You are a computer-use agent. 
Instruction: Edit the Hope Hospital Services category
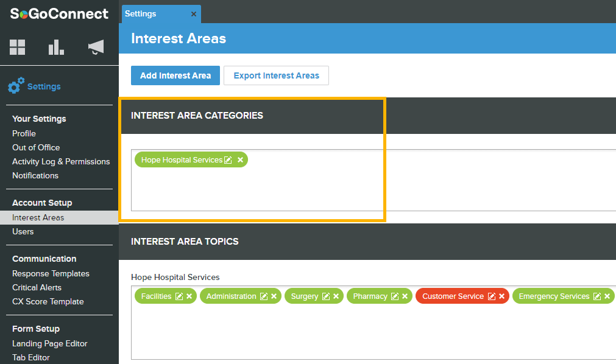(x=228, y=160)
